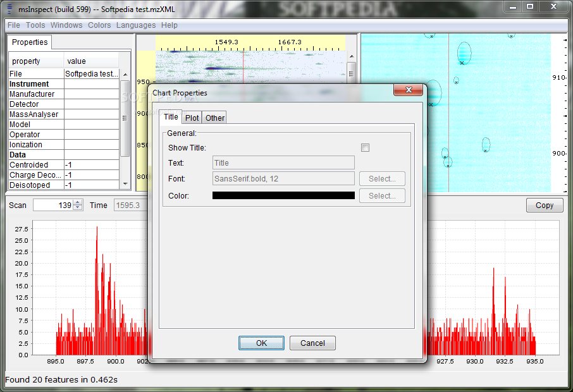Viewport: 573px width, 392px height.
Task: Open the Windows menu
Action: pos(66,25)
